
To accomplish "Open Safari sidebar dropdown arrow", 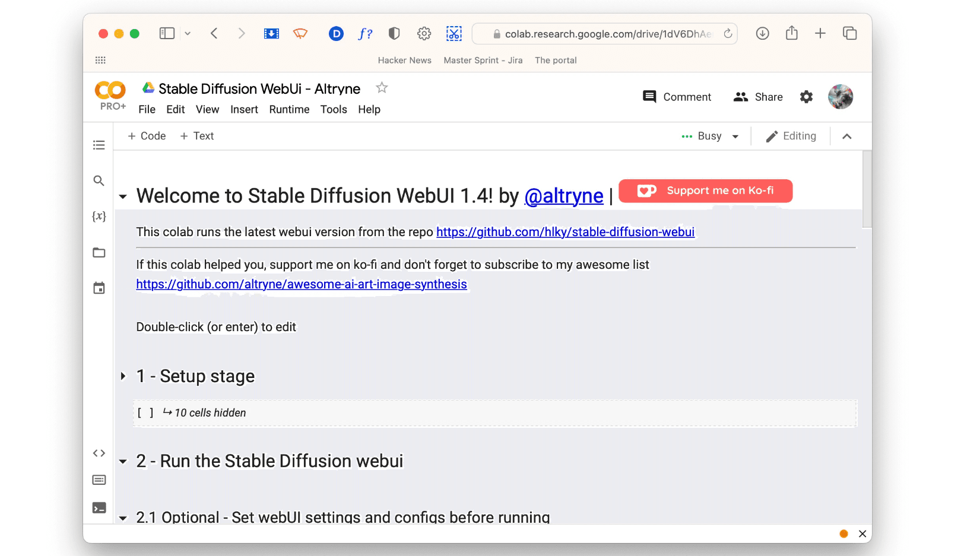I will click(x=188, y=34).
